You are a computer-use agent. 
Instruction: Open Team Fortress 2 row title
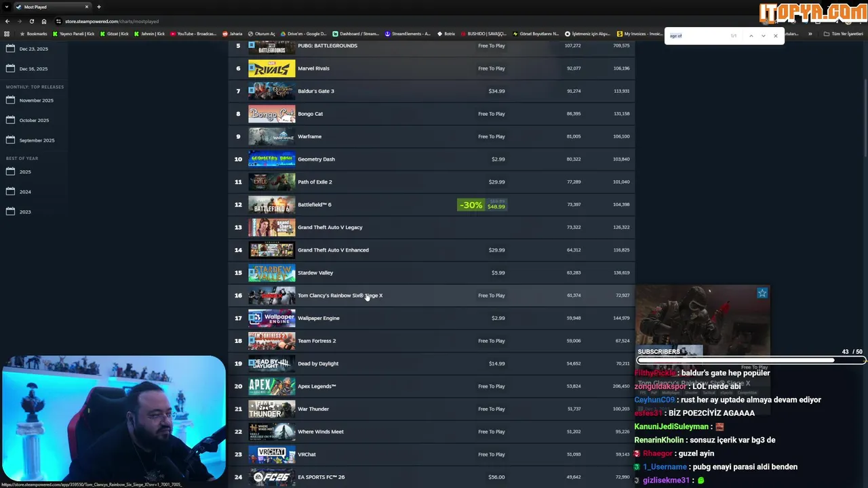pyautogui.click(x=317, y=341)
